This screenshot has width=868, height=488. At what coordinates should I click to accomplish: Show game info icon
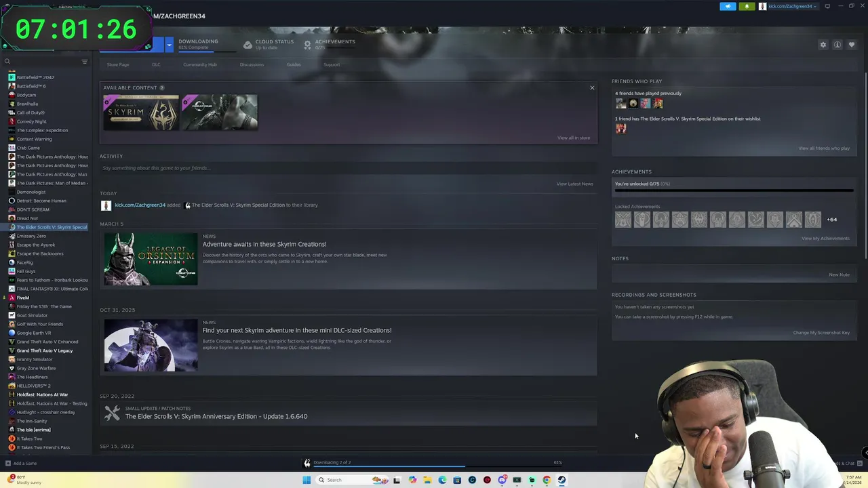(x=837, y=45)
